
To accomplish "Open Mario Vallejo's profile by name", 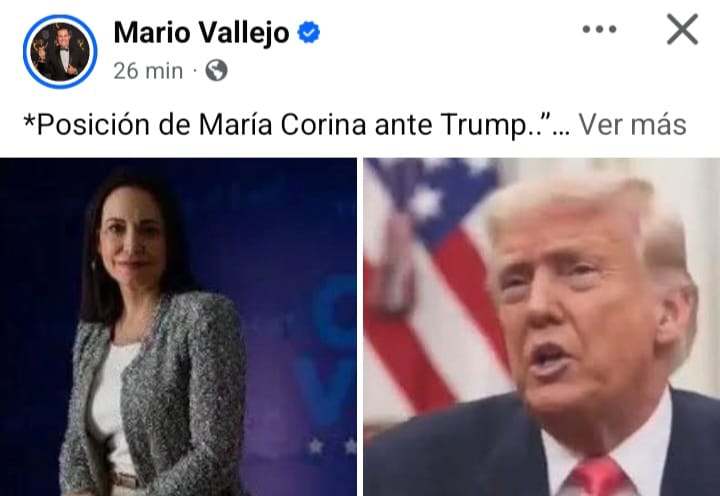I will tap(202, 33).
